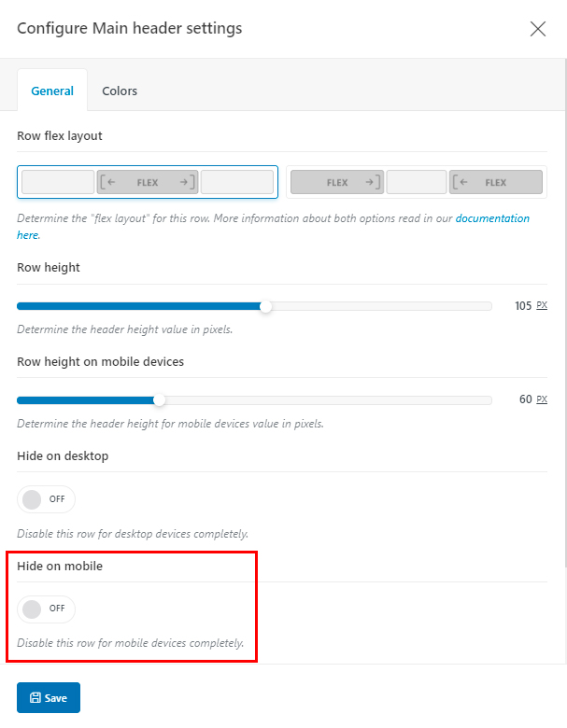Image resolution: width=567 pixels, height=728 pixels.
Task: Toggle the Hide on desktop switch
Action: (46, 499)
